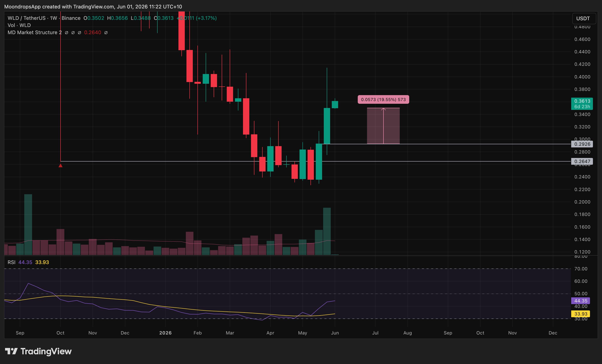
Task: Click the open value O0.3502
Action: point(94,18)
